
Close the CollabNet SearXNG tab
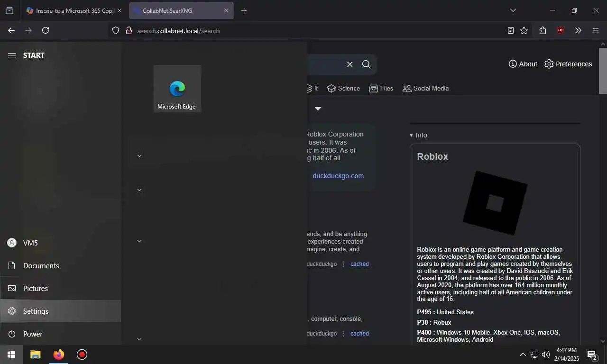tap(226, 10)
